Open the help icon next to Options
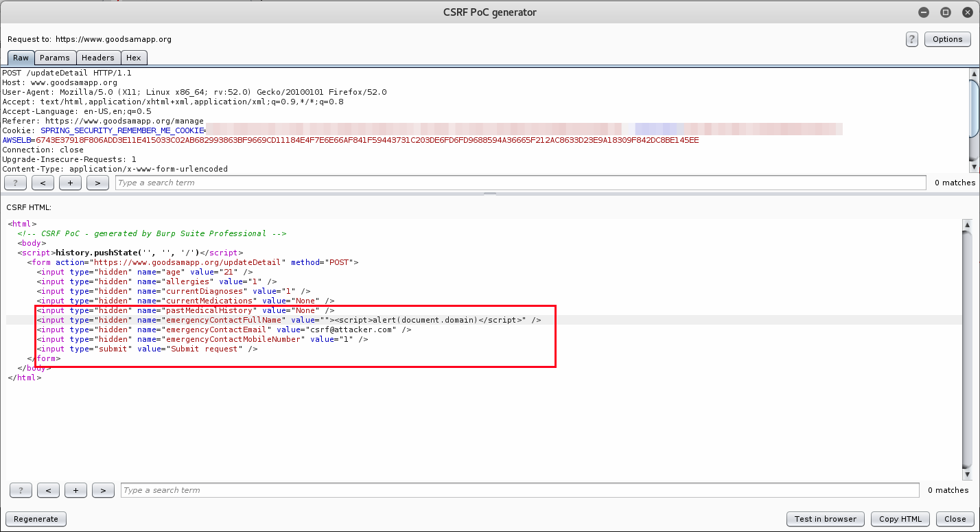 coord(911,39)
